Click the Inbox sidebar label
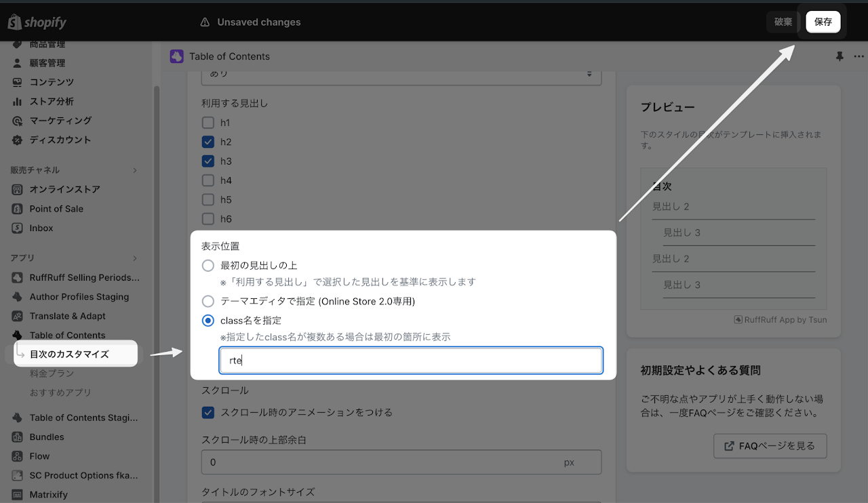868x503 pixels. point(41,228)
